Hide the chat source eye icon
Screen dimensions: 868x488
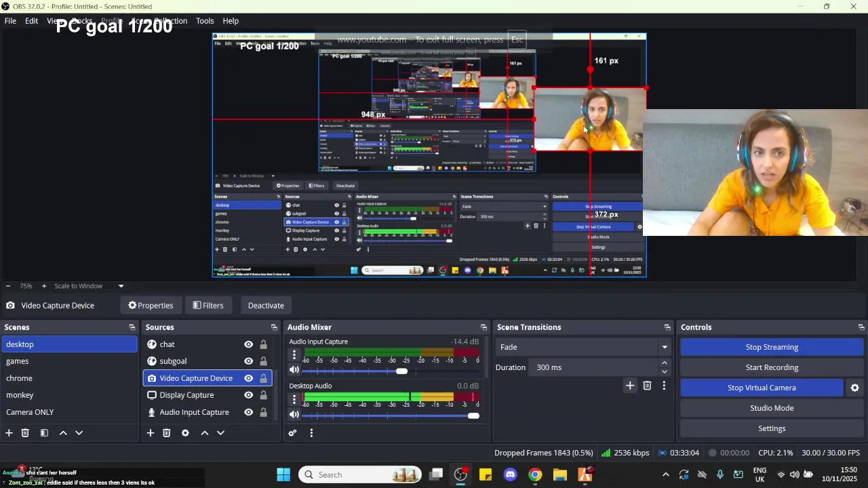click(x=249, y=344)
